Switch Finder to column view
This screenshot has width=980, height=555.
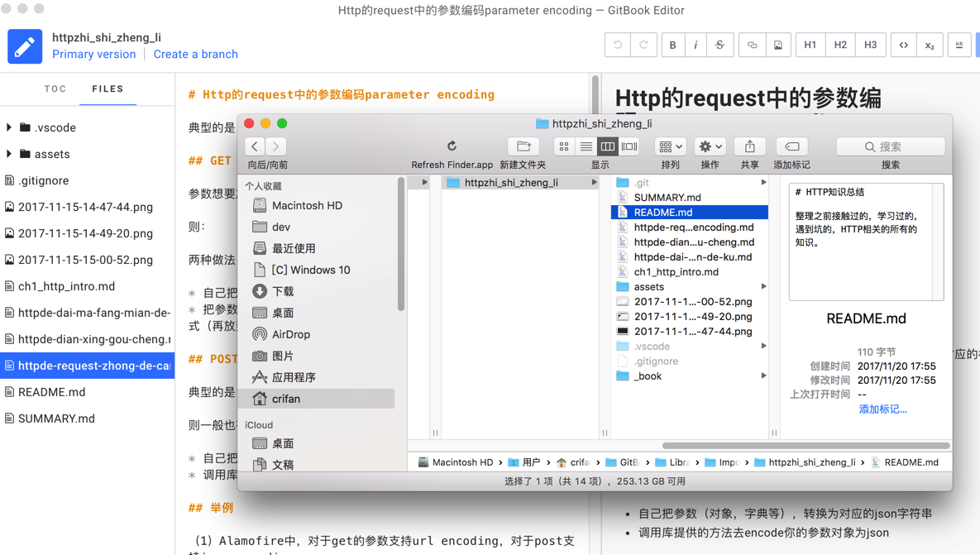pos(608,146)
